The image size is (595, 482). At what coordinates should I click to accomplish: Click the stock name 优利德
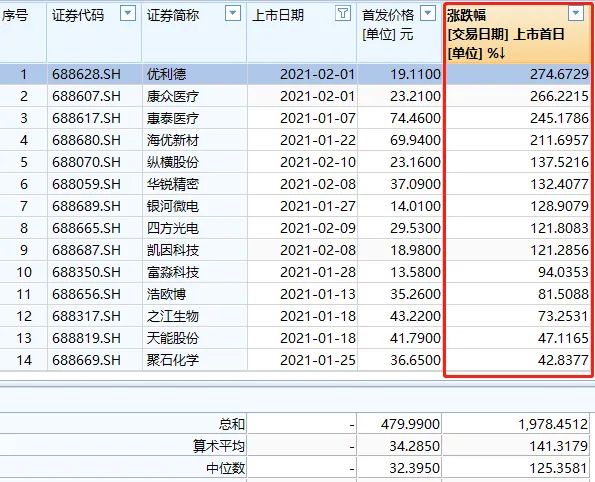point(166,74)
